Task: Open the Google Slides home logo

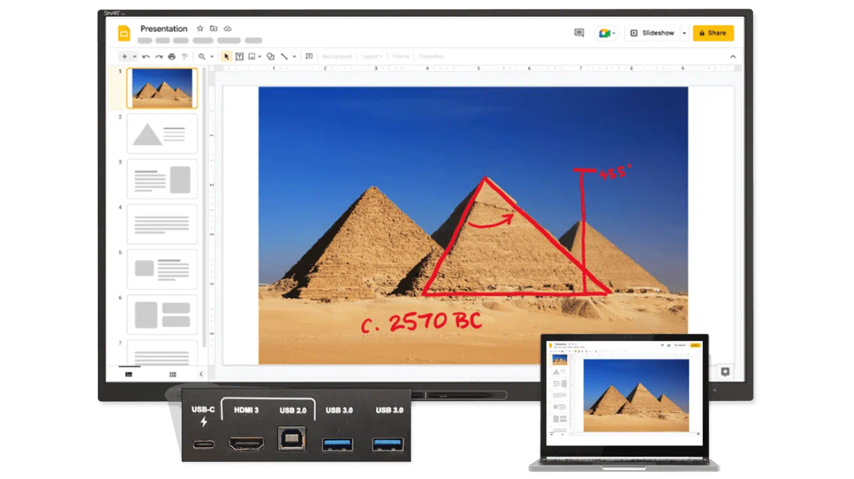Action: pyautogui.click(x=124, y=33)
